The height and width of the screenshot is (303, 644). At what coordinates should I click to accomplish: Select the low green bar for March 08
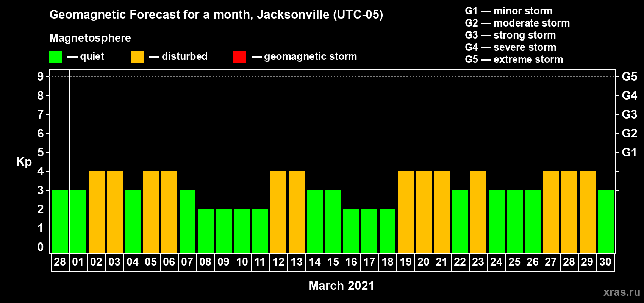(206, 231)
